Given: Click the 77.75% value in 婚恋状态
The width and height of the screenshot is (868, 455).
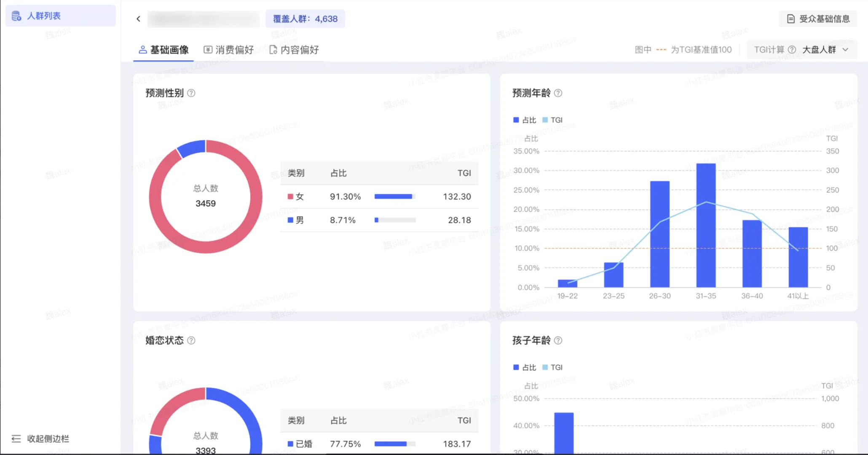Looking at the screenshot, I should tap(345, 444).
